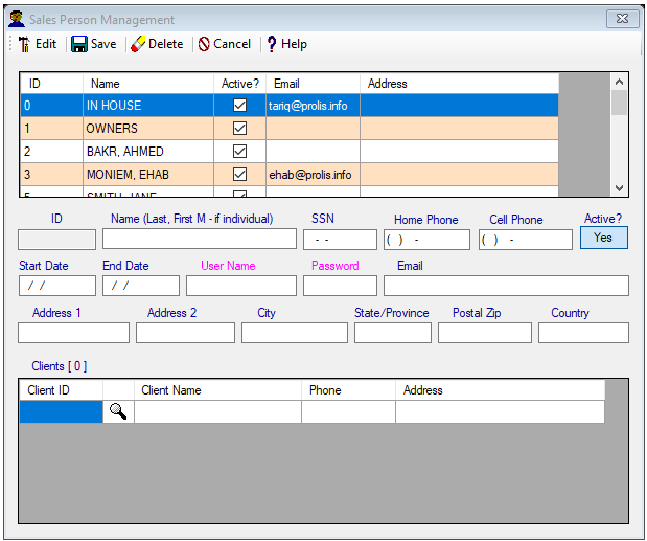Close the Sales Person Management window
The width and height of the screenshot is (647, 541).
pos(619,19)
